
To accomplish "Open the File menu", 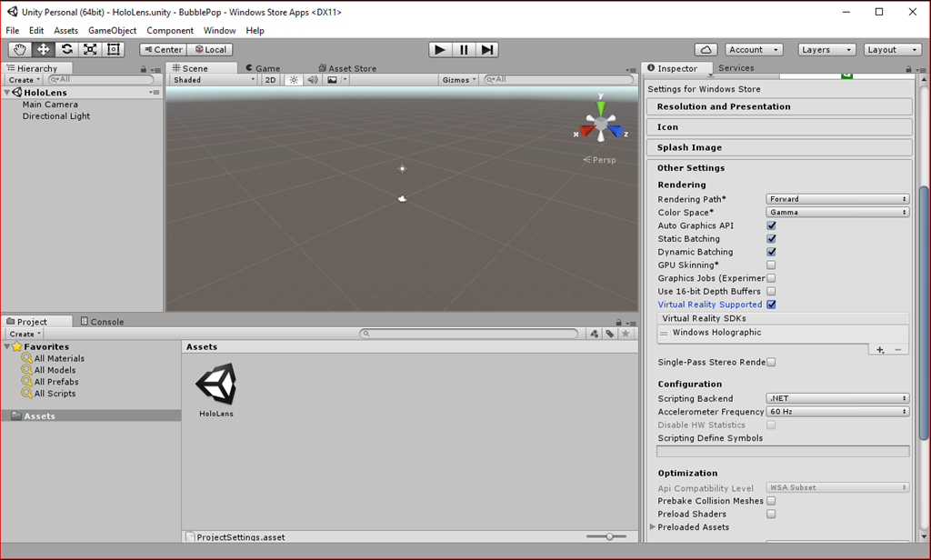I will (13, 30).
